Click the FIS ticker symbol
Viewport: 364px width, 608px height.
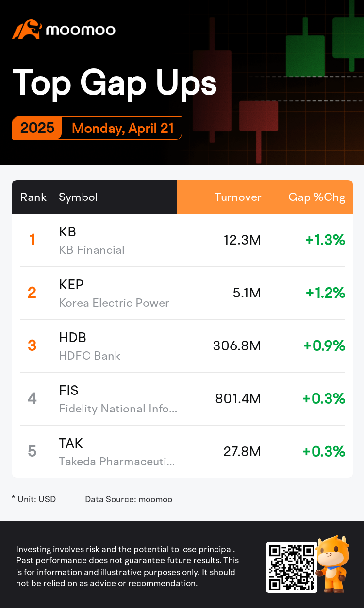(x=68, y=390)
